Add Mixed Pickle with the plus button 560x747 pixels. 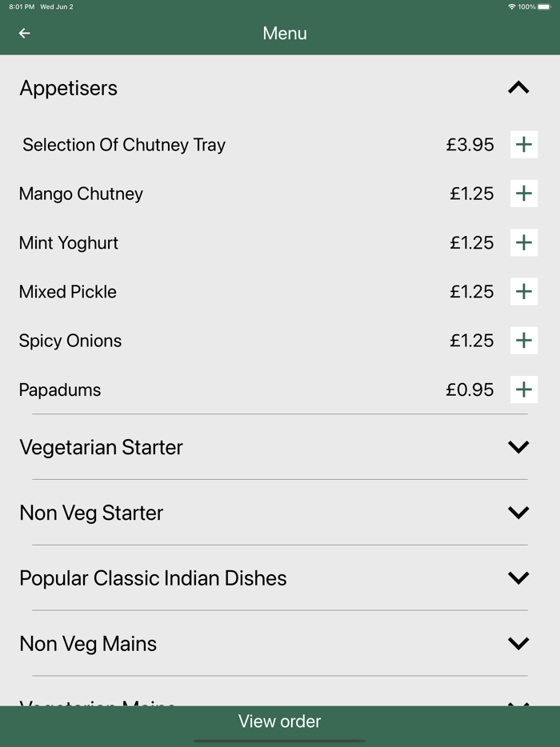pyautogui.click(x=524, y=291)
